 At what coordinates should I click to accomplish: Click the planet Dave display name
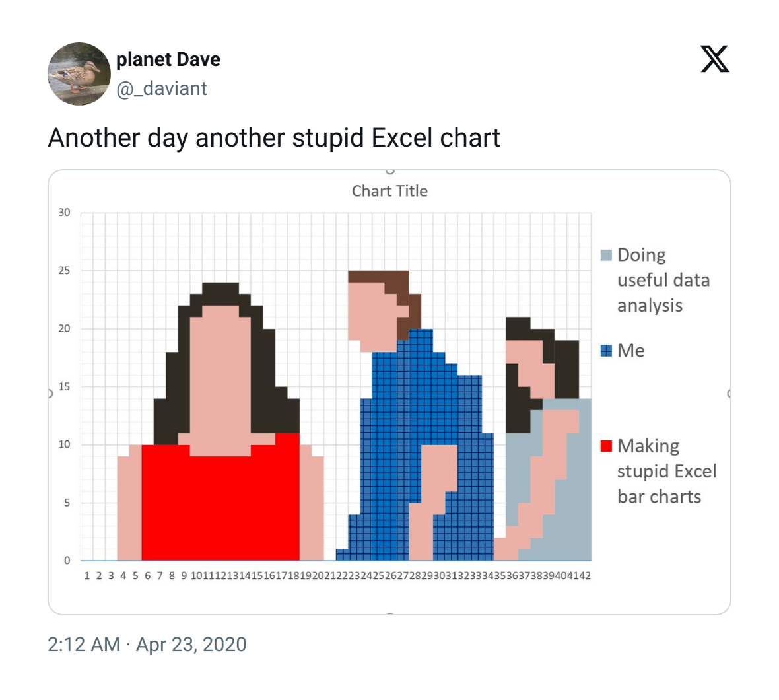(168, 59)
